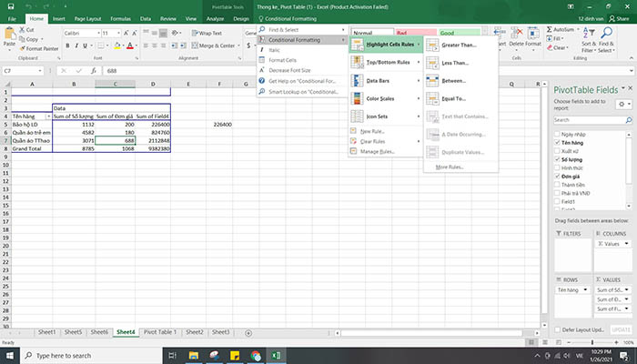This screenshot has height=364, width=637.
Task: Click the Font Color letter A icon
Action: pyautogui.click(x=130, y=45)
